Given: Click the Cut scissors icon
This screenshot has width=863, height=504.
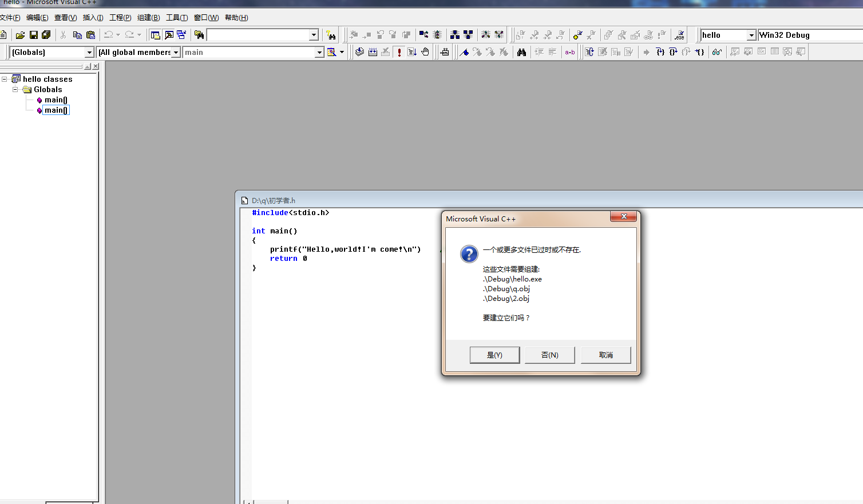Looking at the screenshot, I should 63,35.
